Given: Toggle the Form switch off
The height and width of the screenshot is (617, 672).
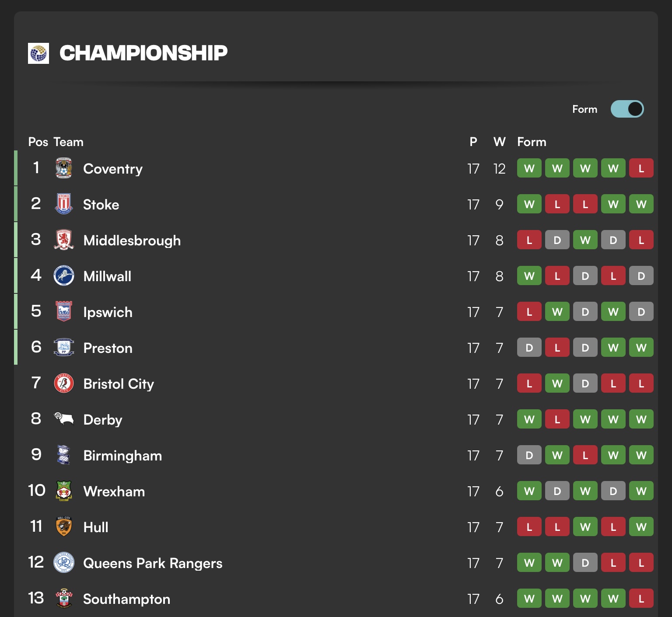Looking at the screenshot, I should [627, 109].
